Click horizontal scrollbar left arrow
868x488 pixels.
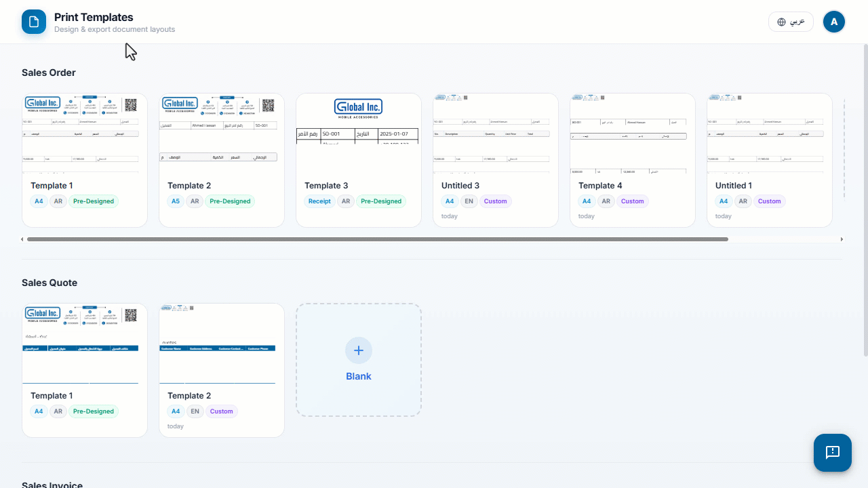pos(22,239)
